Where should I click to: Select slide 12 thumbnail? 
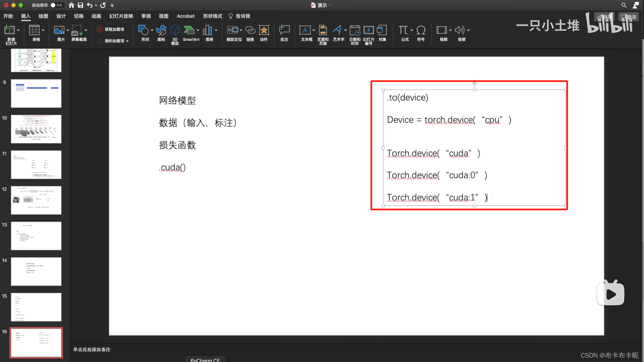36,200
